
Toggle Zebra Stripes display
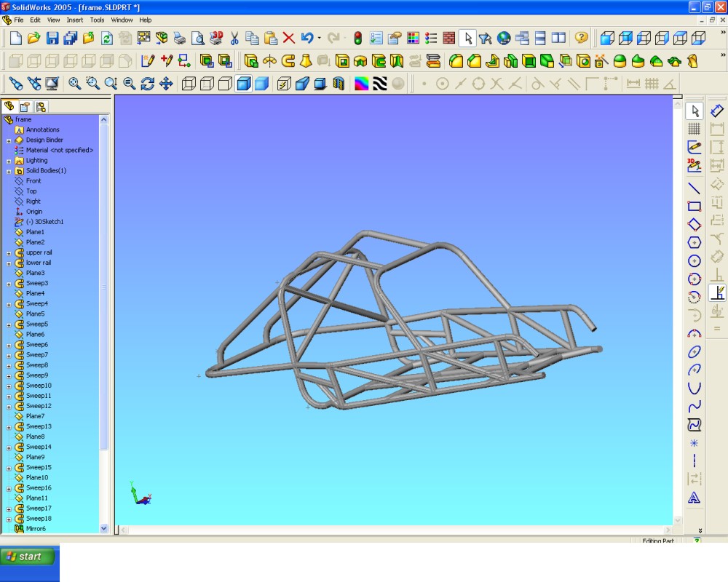point(379,84)
